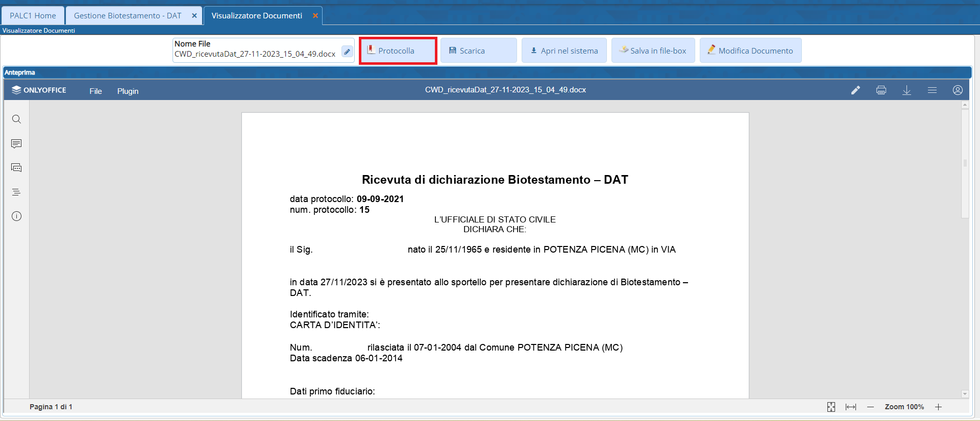Save document with Salva in file-box
Viewport: 980px width, 421px height.
click(653, 51)
